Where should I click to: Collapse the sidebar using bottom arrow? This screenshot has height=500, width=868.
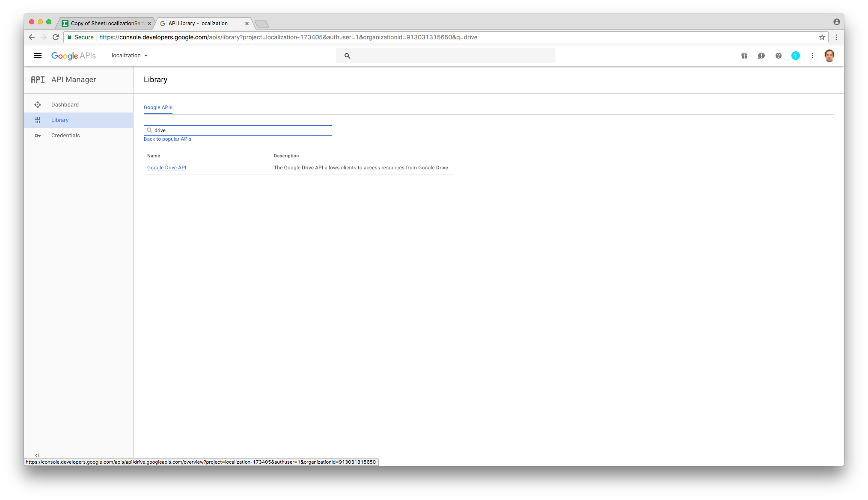37,456
